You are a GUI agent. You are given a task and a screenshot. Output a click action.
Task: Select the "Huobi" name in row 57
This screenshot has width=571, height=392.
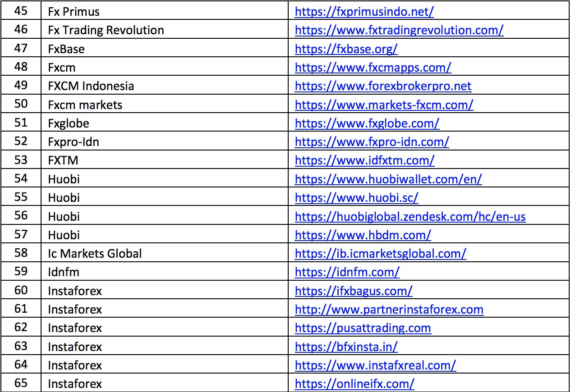pyautogui.click(x=64, y=235)
